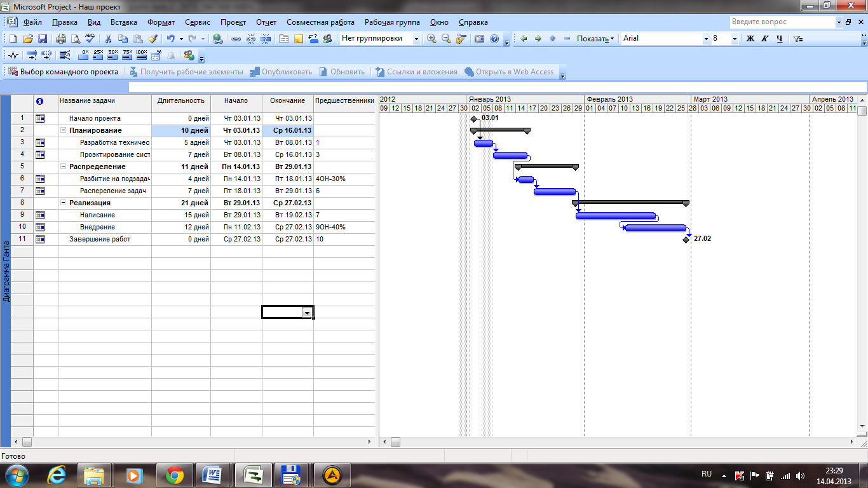Mark the task 100% complete
The width and height of the screenshot is (868, 488).
(x=142, y=55)
